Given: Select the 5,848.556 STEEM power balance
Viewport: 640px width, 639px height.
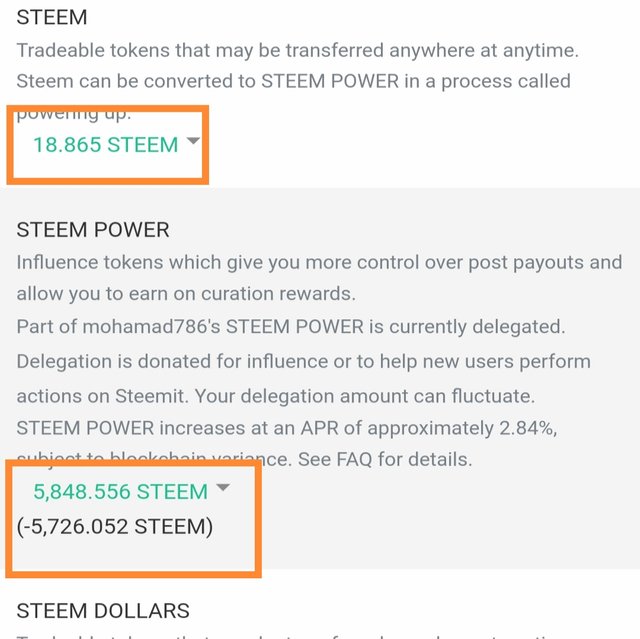Looking at the screenshot, I should (120, 491).
